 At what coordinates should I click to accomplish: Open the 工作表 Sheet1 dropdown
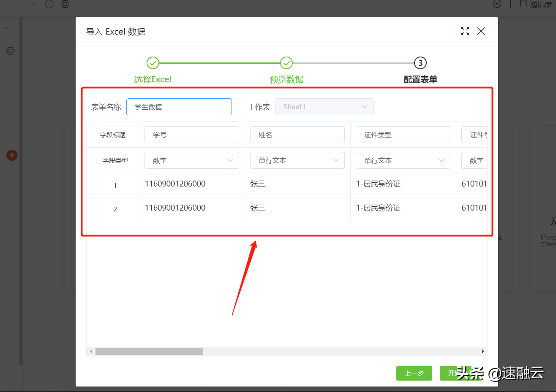coord(324,107)
